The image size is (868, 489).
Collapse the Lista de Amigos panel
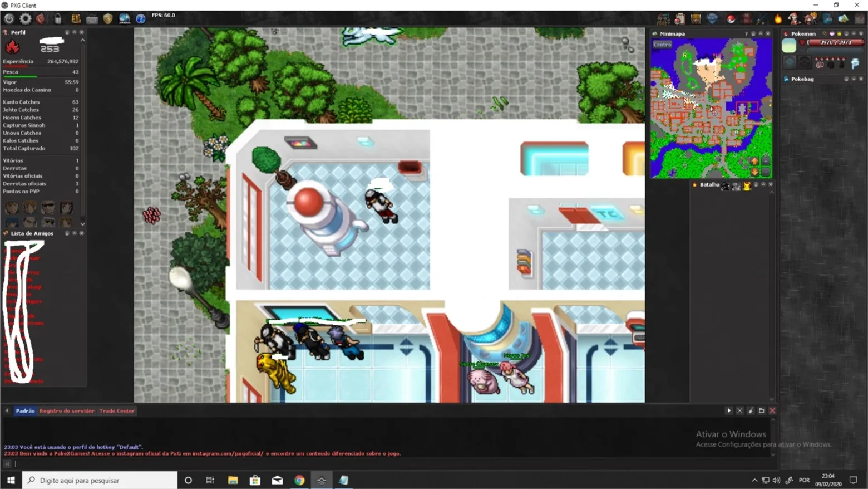75,233
